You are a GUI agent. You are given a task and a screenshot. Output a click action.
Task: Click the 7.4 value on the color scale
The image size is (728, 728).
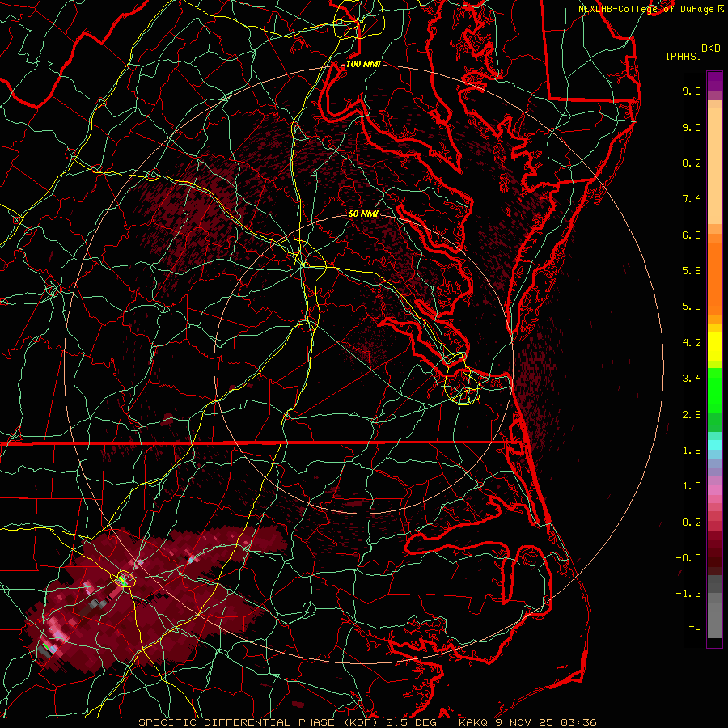coord(692,199)
